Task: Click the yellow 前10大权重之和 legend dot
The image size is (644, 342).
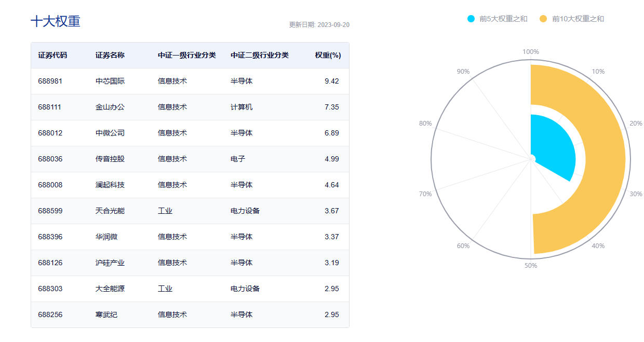Action: click(543, 18)
